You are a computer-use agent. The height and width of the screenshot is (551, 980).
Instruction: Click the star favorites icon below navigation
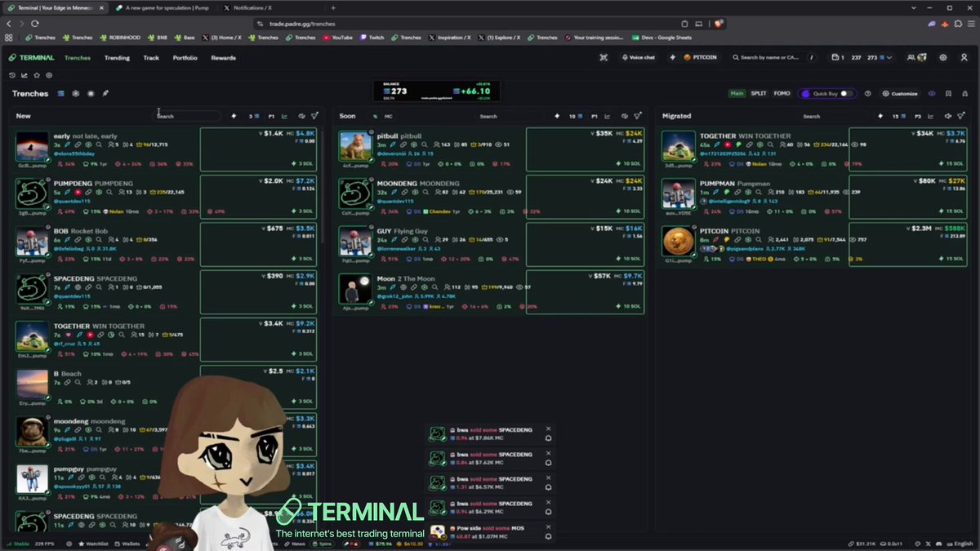37,75
